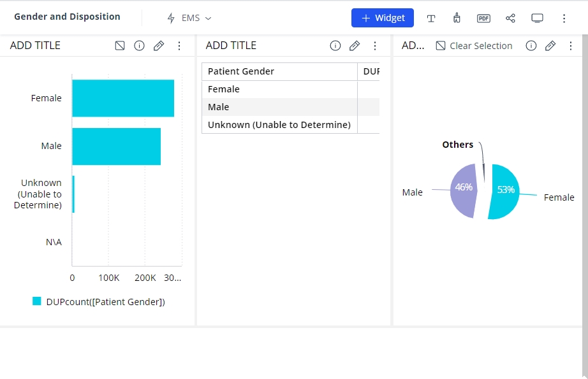Edit the bar chart widget with the pencil icon
This screenshot has width=588, height=379.
(x=159, y=46)
